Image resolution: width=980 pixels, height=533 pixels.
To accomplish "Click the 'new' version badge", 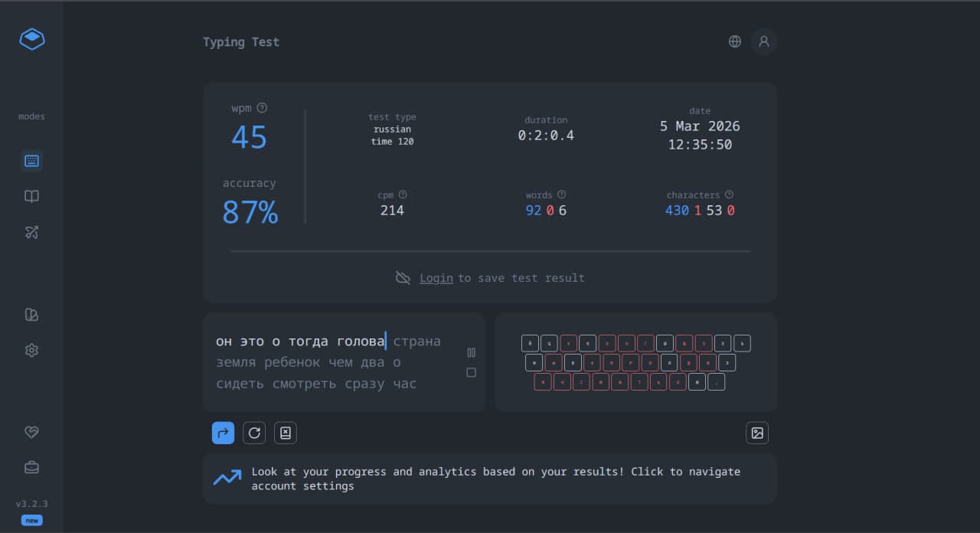I will (x=31, y=520).
